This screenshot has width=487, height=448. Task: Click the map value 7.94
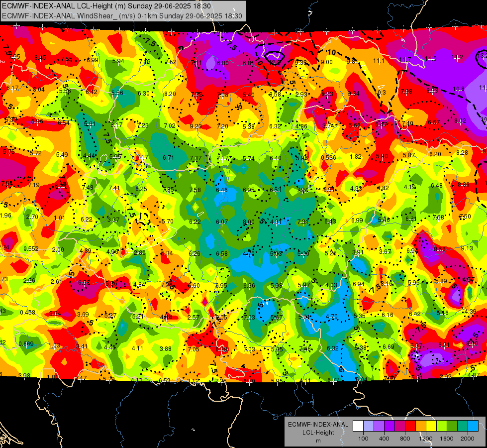pos(302,190)
